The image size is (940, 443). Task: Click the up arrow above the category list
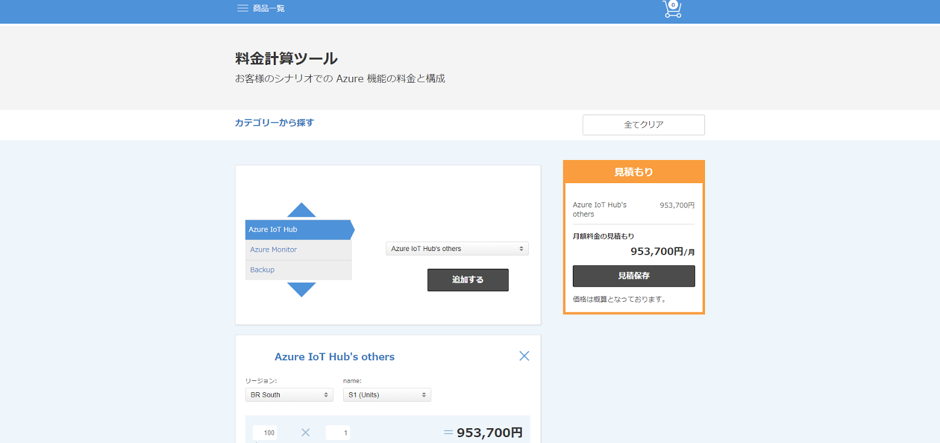tap(302, 210)
